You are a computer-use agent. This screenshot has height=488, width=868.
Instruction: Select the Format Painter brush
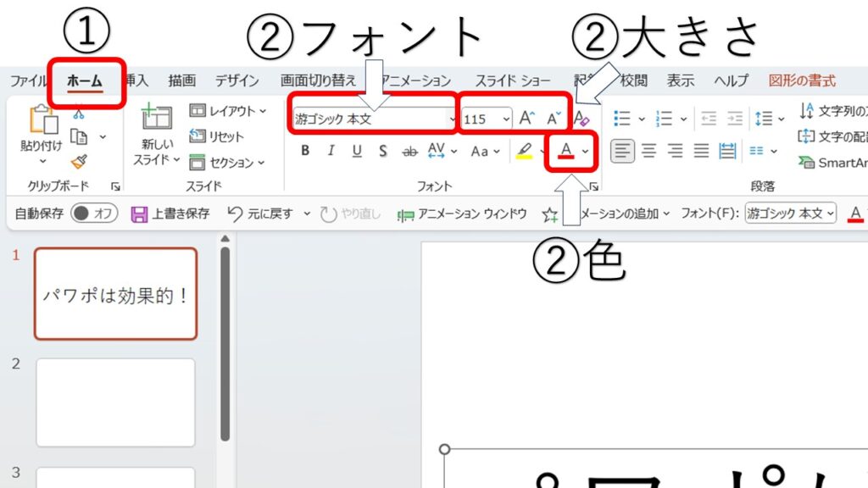click(79, 162)
